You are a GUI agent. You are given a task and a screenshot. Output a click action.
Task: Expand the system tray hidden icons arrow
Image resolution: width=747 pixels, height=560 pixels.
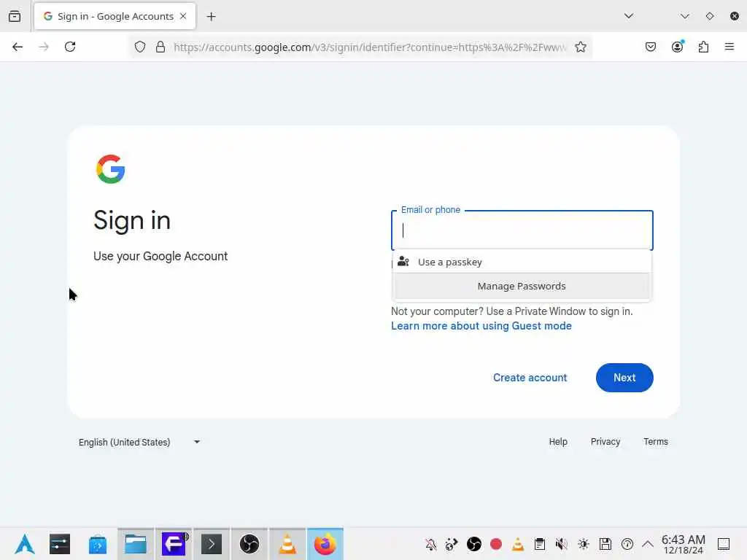pyautogui.click(x=648, y=544)
